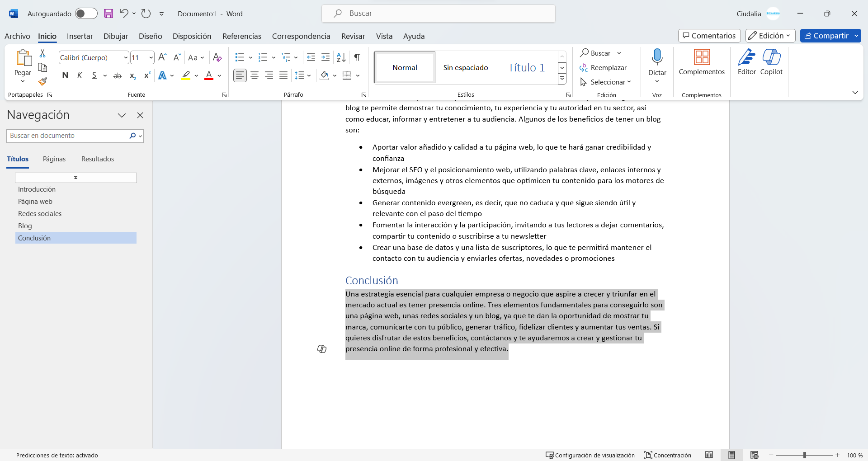Screen dimensions: 868x461
Task: Click the Save floppy disk icon
Action: [x=108, y=14]
